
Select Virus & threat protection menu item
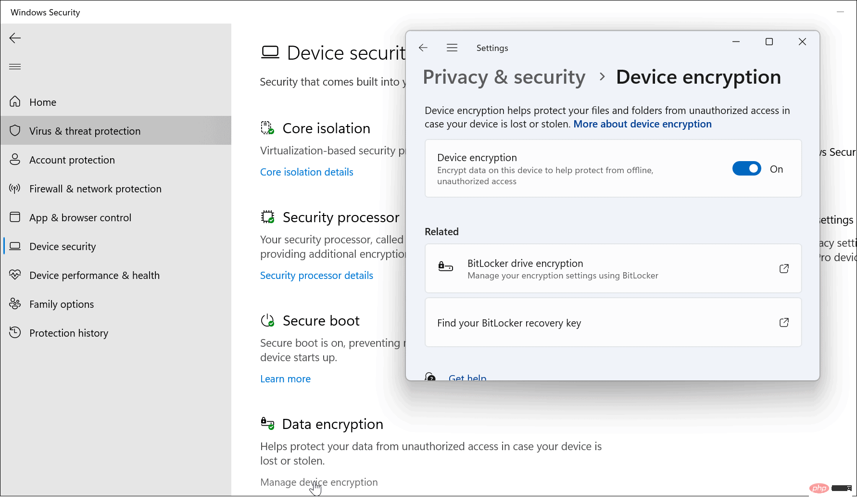[x=85, y=131]
